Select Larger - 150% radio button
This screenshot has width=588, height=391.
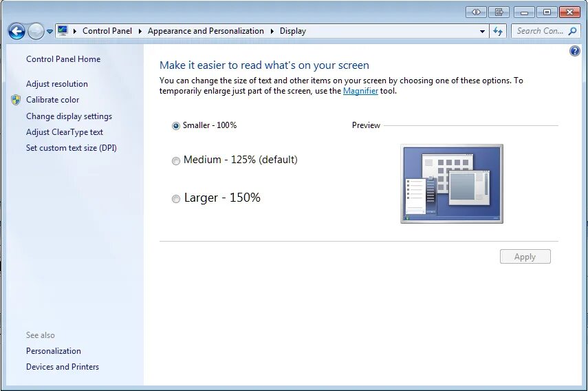point(176,199)
